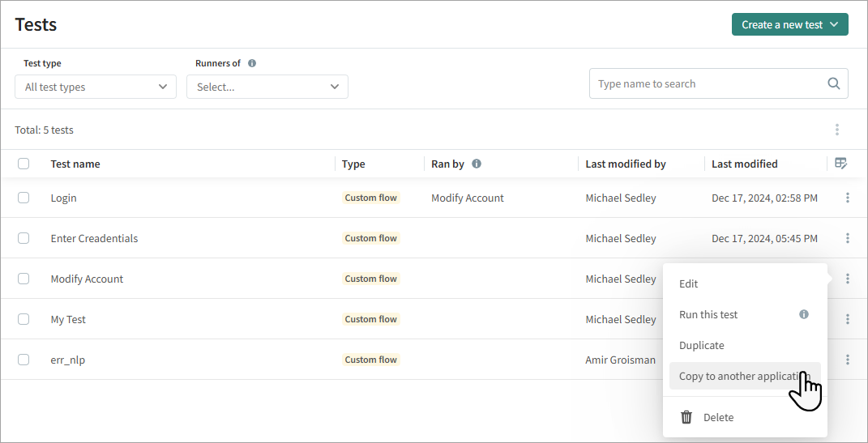Open the Modify Account test name
The image size is (868, 443).
point(87,279)
